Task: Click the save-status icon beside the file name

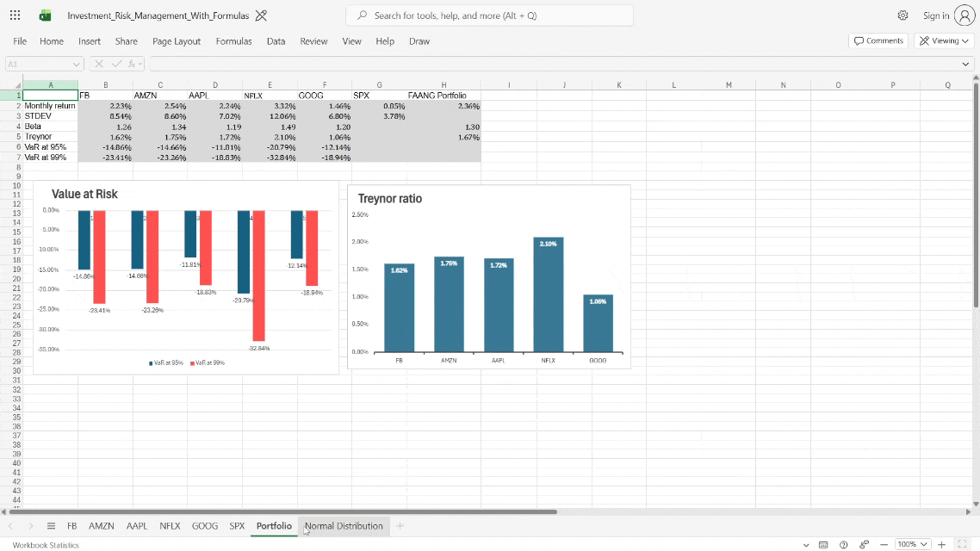Action: (261, 15)
